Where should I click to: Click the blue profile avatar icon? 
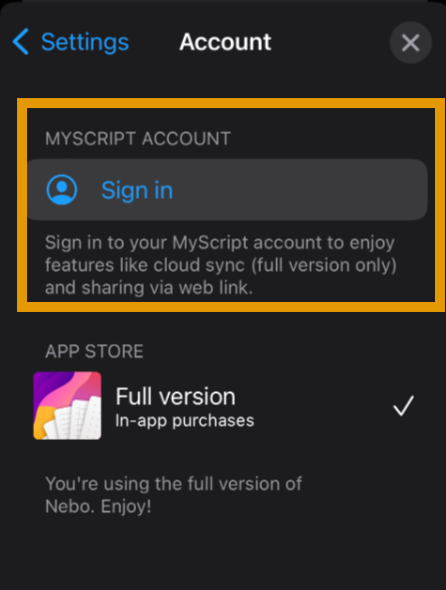[x=62, y=190]
